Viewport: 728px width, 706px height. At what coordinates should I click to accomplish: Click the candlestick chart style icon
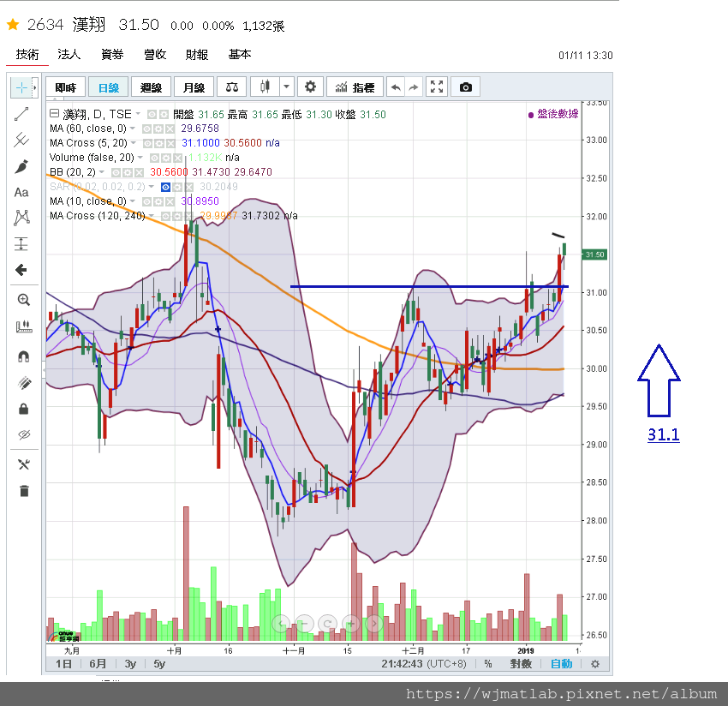tap(265, 87)
